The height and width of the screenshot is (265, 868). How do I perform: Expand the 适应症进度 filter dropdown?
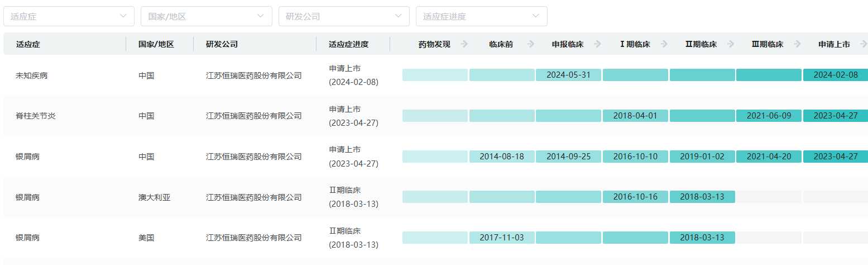[x=481, y=16]
